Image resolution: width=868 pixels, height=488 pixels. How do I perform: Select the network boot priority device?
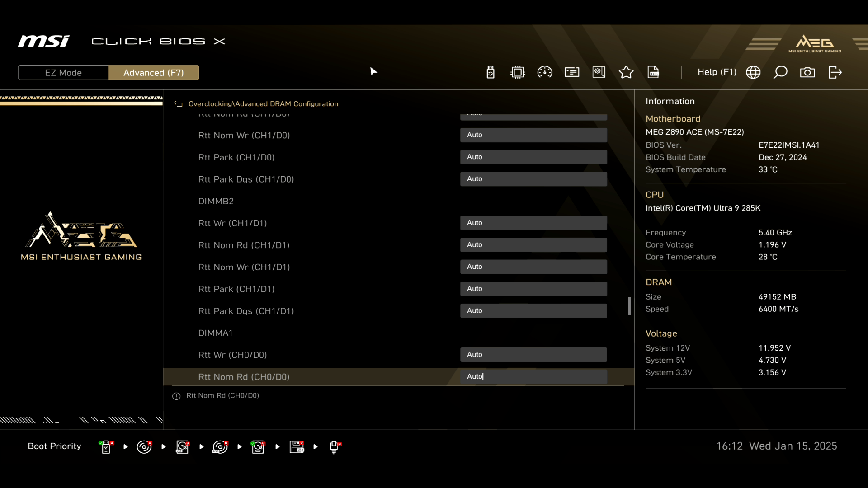click(x=335, y=447)
